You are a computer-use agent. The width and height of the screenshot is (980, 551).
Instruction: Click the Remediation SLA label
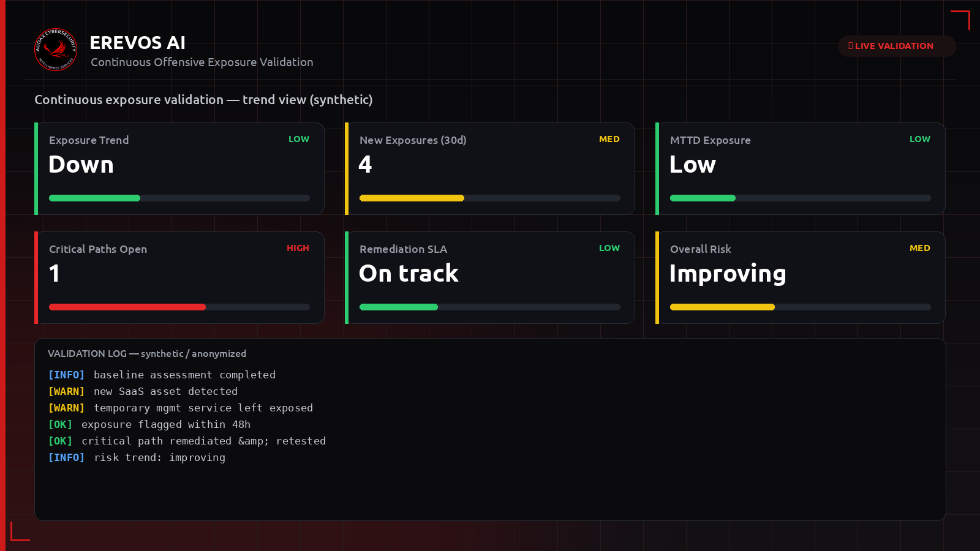click(x=404, y=249)
